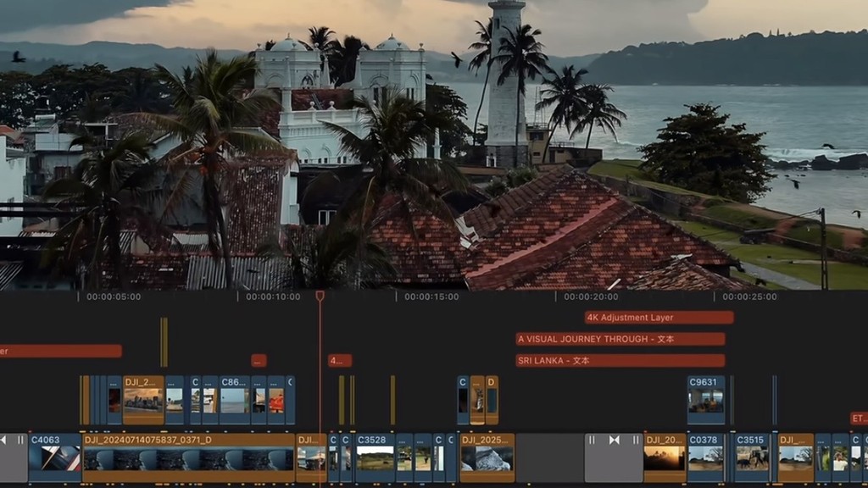Select A VISUAL JOURNEY THROUGH title clip
The height and width of the screenshot is (488, 868).
point(620,339)
